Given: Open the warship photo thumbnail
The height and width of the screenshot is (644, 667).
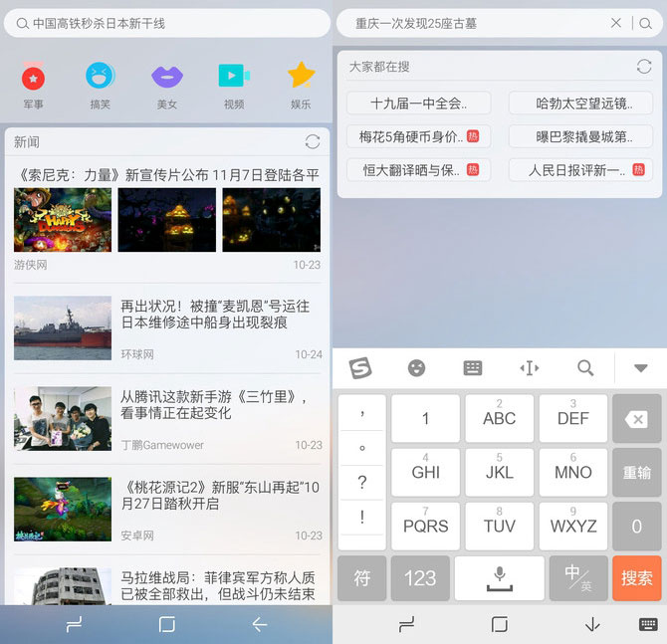Looking at the screenshot, I should click(63, 327).
